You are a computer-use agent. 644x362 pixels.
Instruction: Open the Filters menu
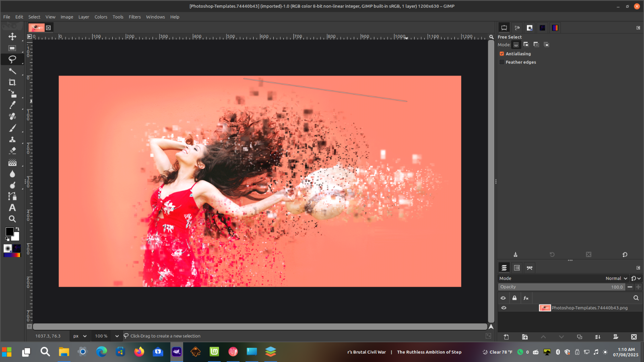[x=134, y=17]
